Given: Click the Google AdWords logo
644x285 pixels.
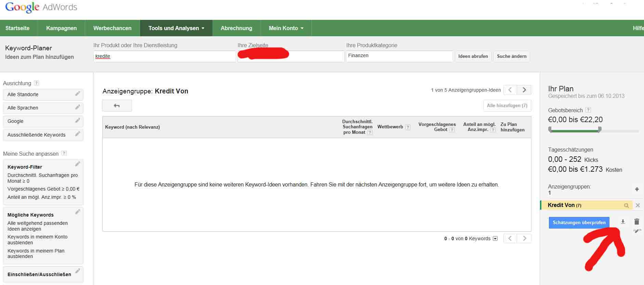Looking at the screenshot, I should click(x=41, y=8).
